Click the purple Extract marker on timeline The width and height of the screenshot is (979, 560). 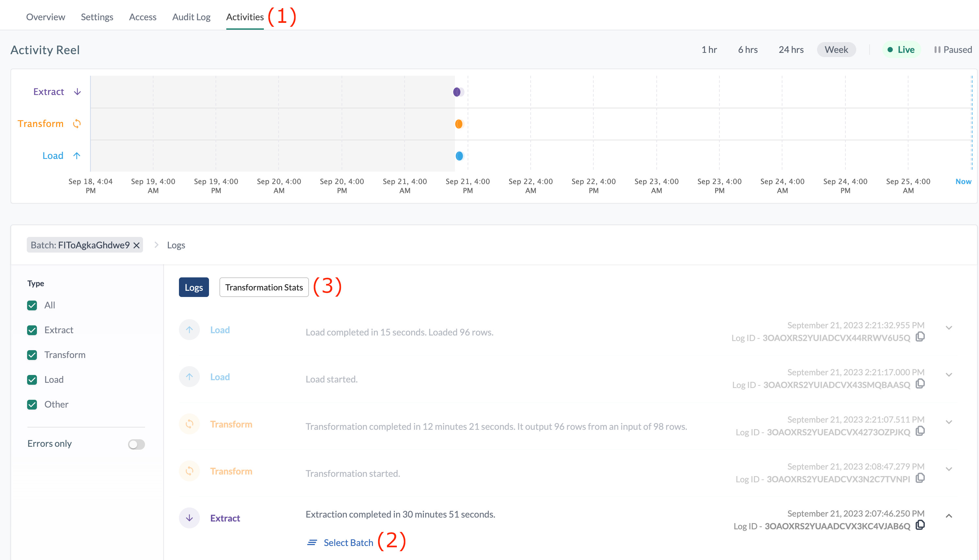(457, 92)
